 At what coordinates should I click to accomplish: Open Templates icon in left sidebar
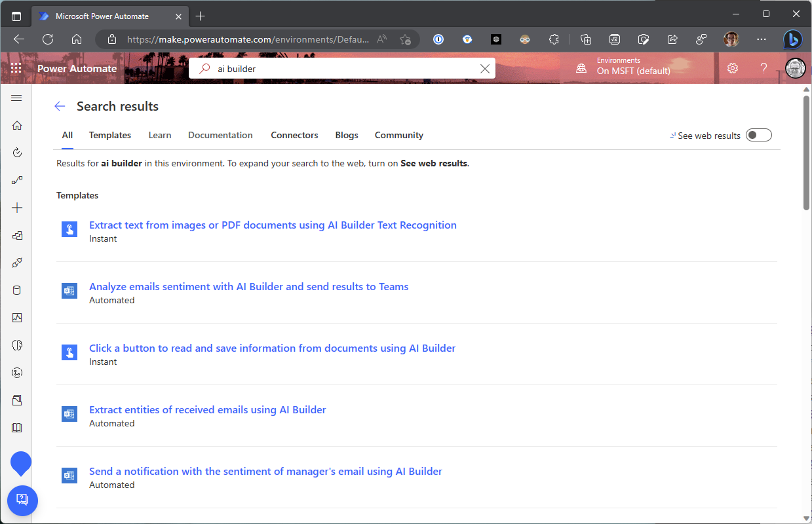click(x=17, y=235)
